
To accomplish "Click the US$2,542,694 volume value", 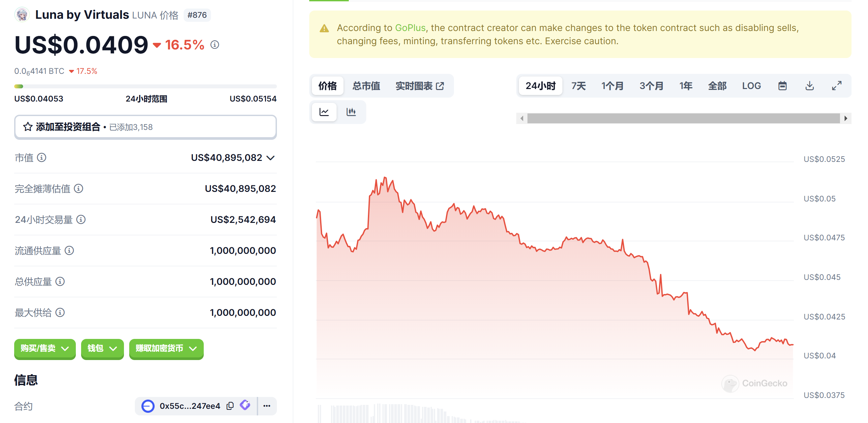I will point(243,220).
